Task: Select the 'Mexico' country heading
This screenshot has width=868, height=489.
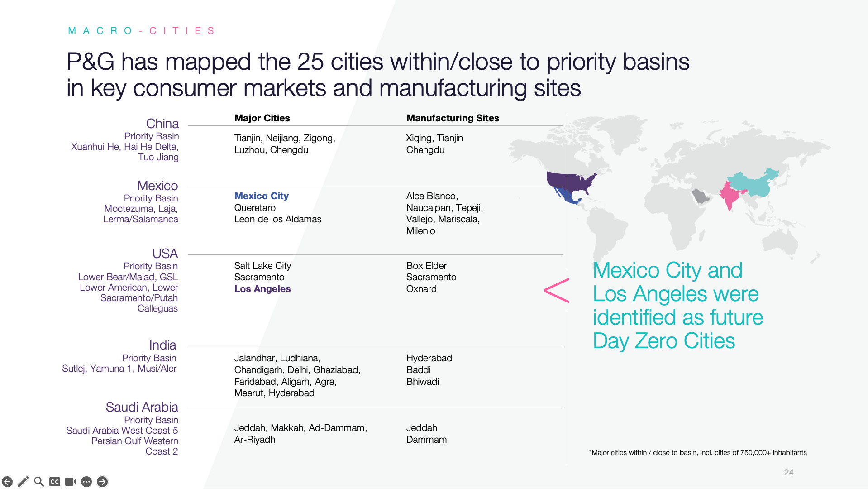Action: tap(157, 186)
